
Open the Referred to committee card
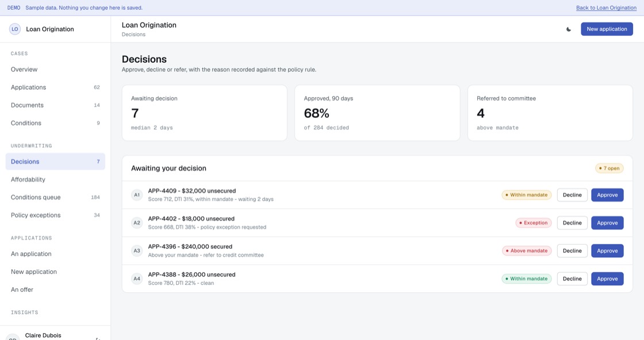(x=550, y=113)
